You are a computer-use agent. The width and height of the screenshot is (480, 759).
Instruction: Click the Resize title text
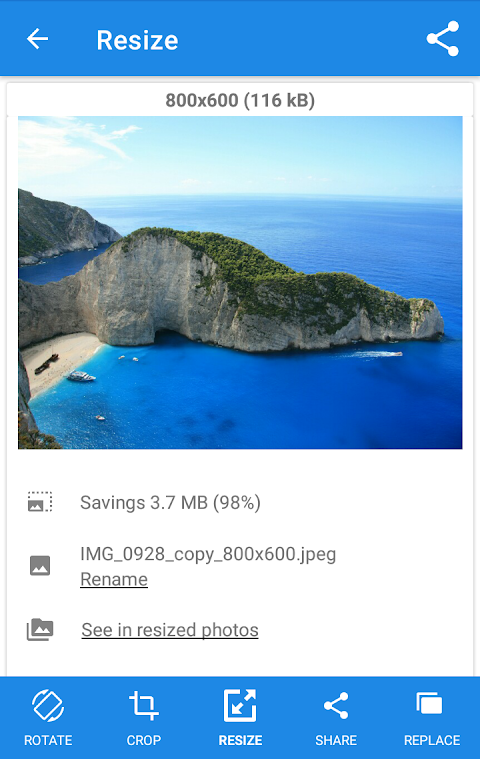click(x=137, y=40)
